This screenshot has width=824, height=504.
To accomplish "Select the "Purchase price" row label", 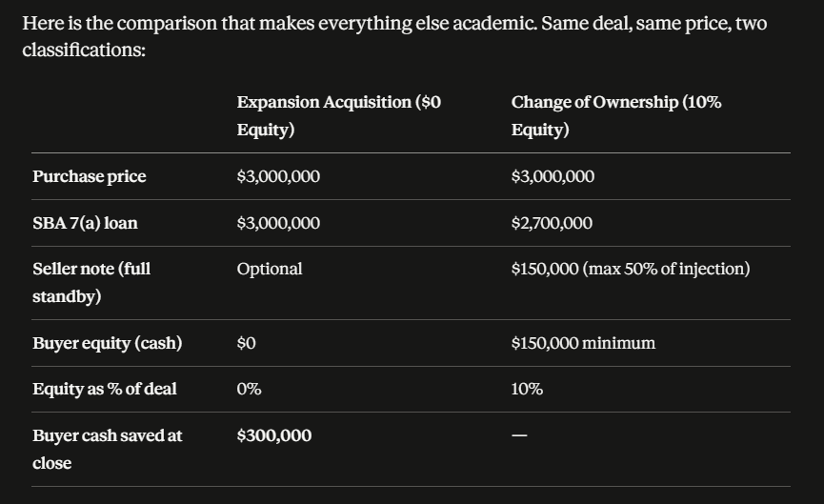I will [90, 176].
